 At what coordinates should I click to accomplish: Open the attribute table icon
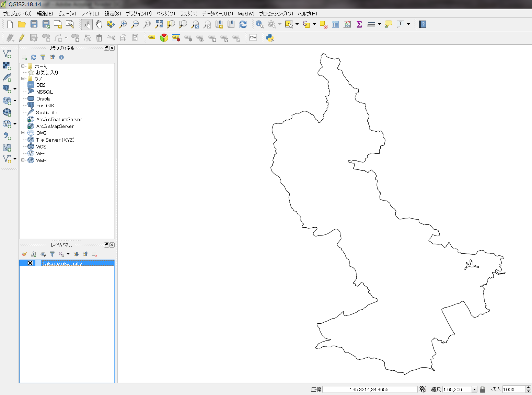pos(335,24)
